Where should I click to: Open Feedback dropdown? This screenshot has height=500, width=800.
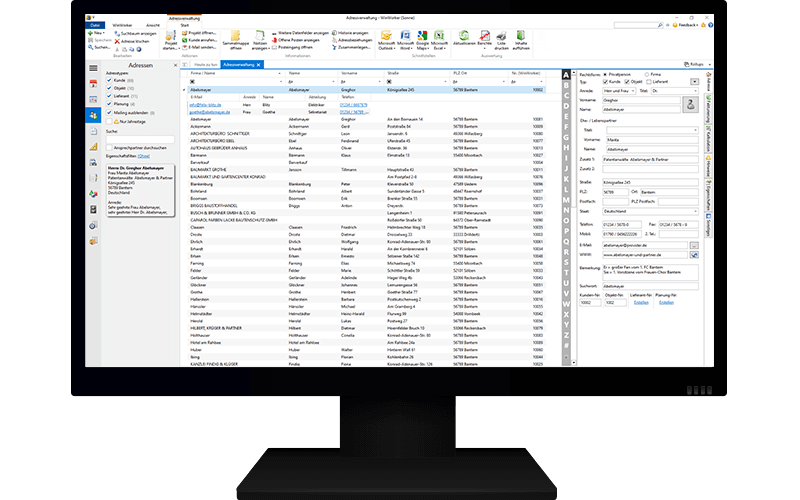click(686, 25)
